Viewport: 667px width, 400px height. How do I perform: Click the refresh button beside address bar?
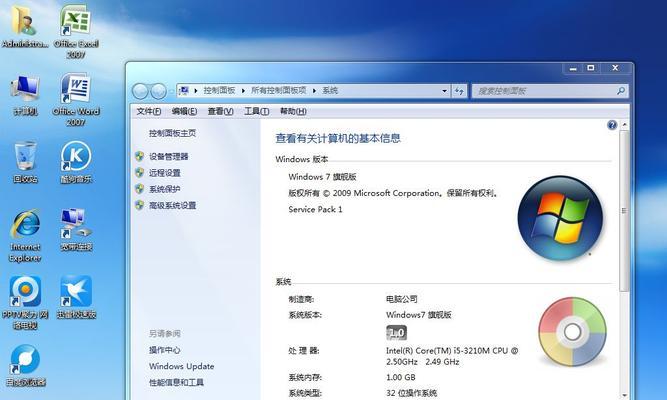click(459, 91)
